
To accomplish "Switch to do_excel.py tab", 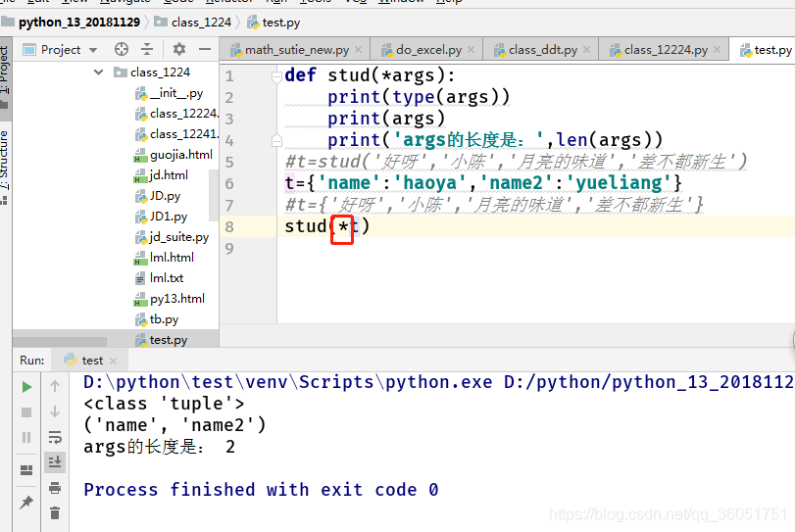I will coord(428,50).
